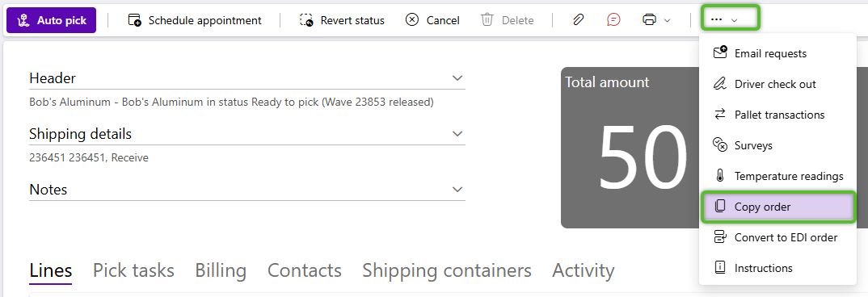Expand the Shipping details chevron

click(x=457, y=134)
